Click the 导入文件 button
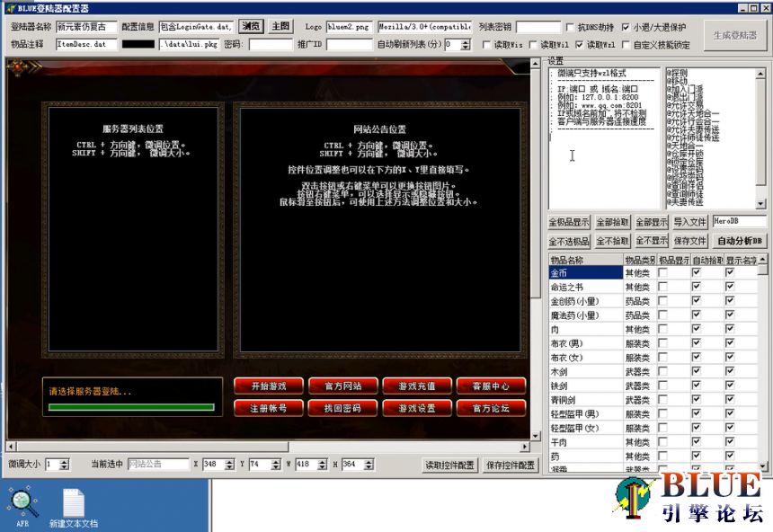 (x=689, y=222)
